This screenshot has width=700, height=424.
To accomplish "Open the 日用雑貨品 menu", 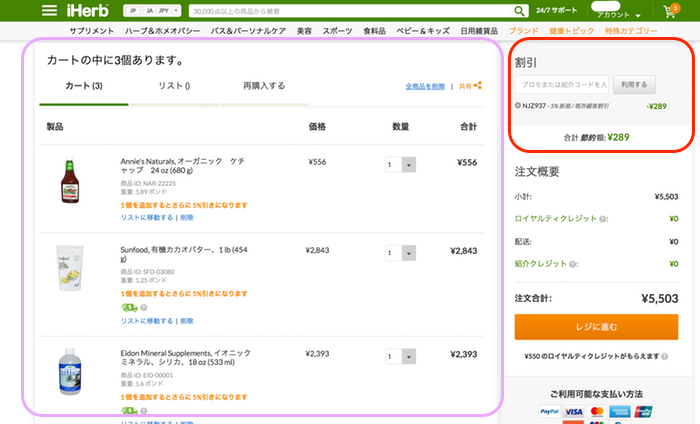I will 479,31.
